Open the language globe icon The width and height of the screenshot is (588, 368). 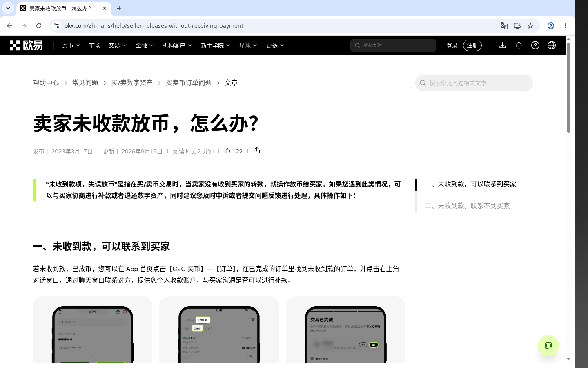point(552,45)
